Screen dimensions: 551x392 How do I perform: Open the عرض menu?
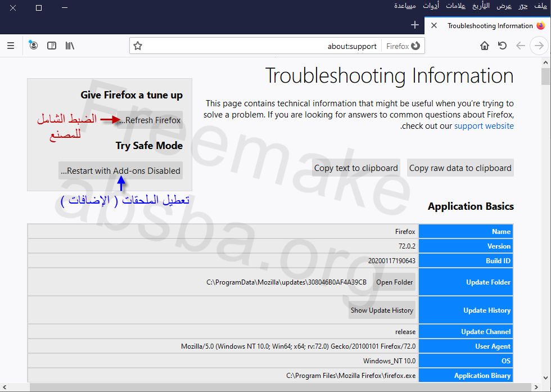pyautogui.click(x=504, y=6)
